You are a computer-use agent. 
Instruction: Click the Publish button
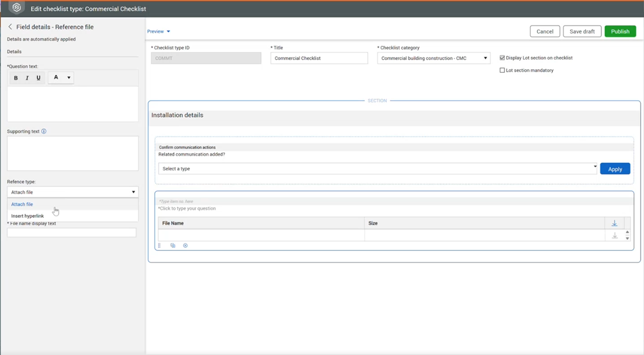coord(620,32)
